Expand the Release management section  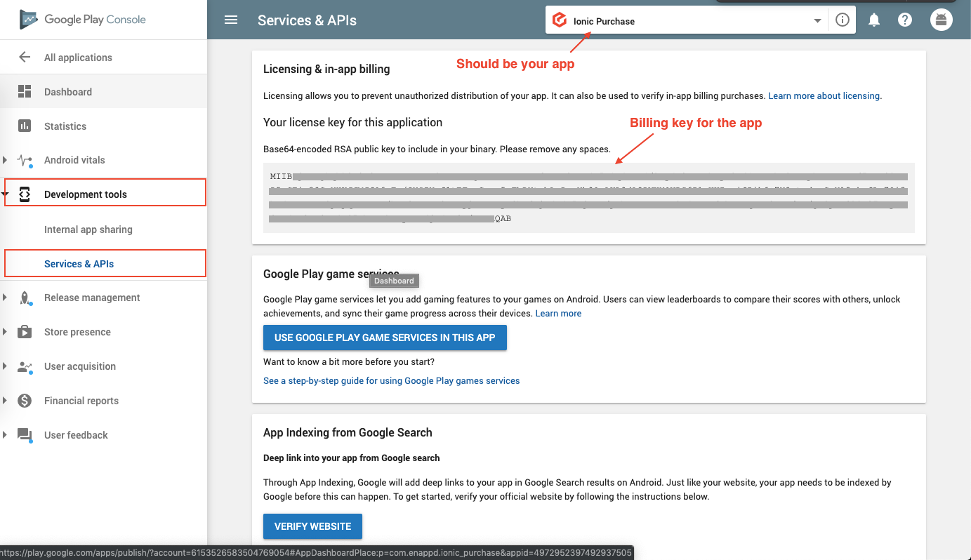coord(5,298)
